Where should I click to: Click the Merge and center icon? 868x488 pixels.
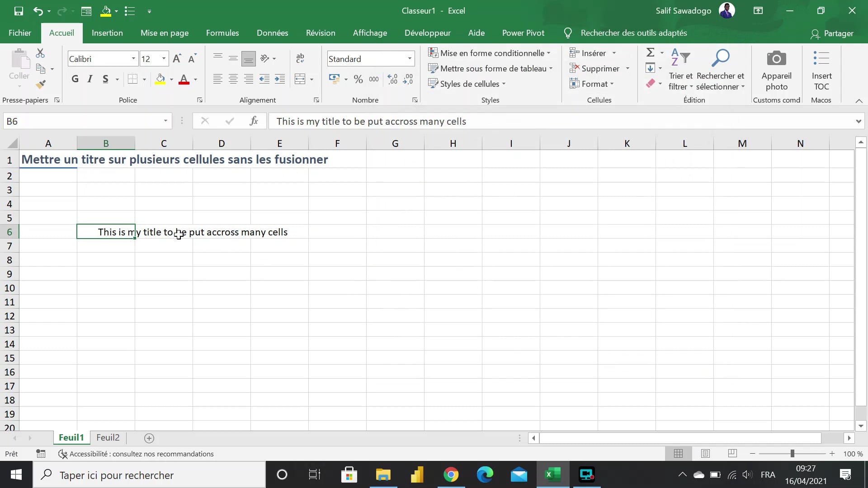pos(300,80)
